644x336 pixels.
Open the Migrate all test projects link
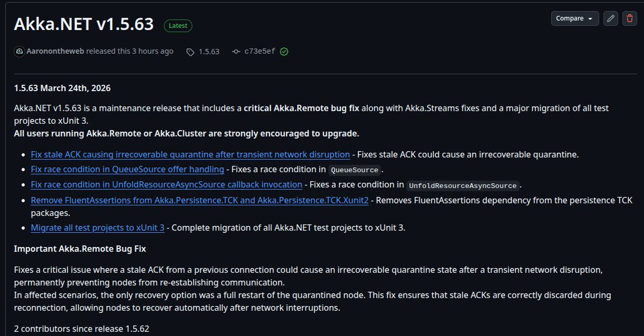point(98,228)
